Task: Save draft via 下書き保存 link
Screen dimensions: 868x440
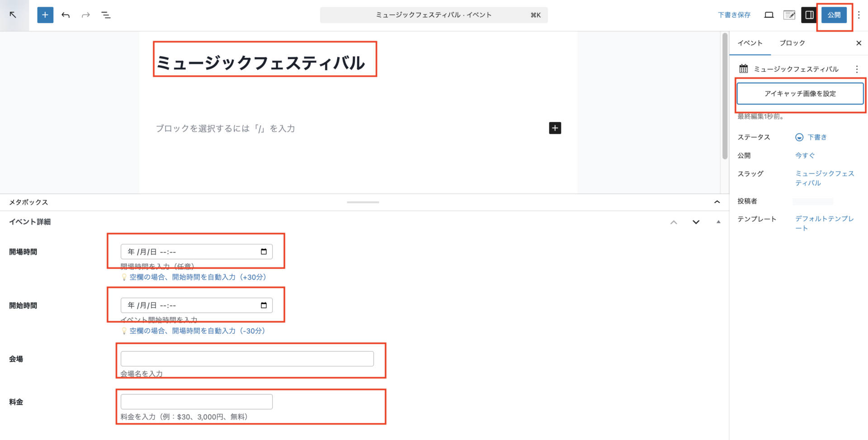Action: (x=734, y=15)
